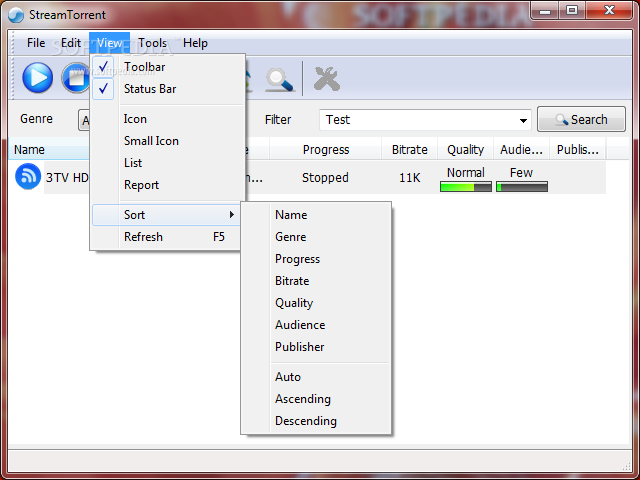Screen dimensions: 640x480
Task: Click the blue Play toolbar button
Action: tap(38, 78)
